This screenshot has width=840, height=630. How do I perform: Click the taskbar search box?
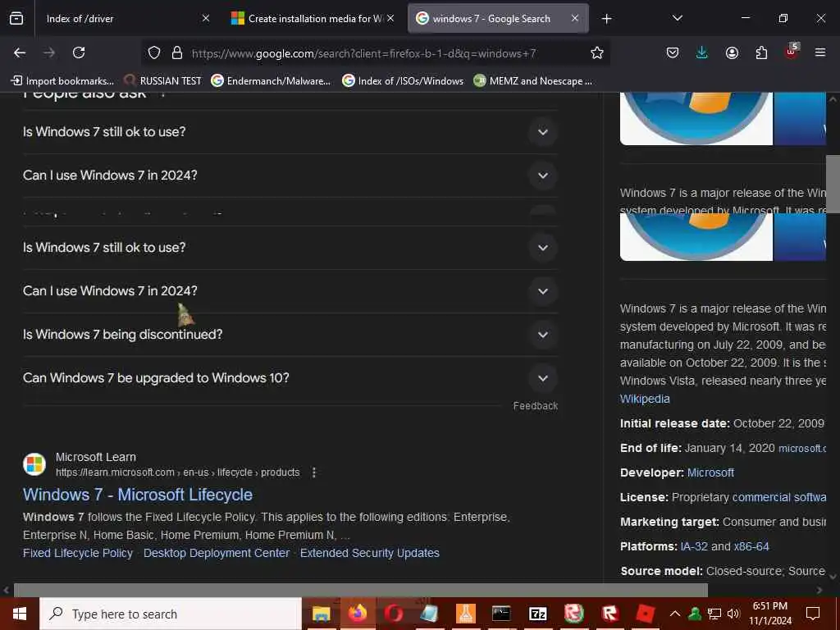171,614
